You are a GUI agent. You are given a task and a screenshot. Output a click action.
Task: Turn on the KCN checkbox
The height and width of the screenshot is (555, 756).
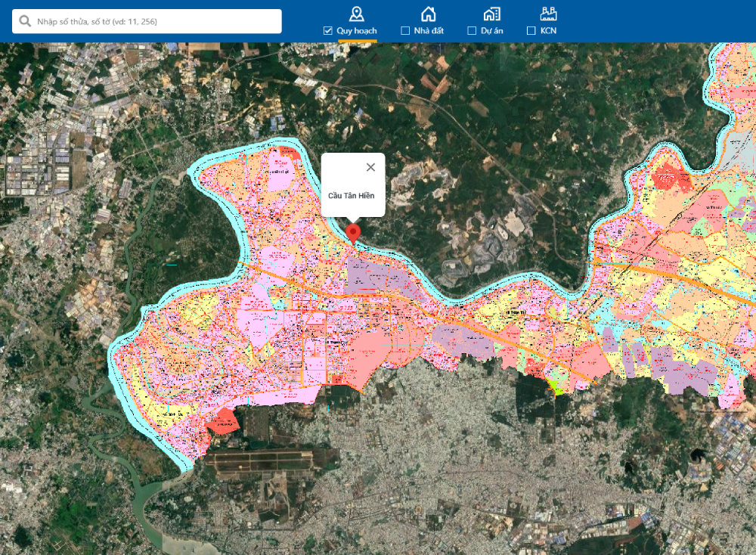[x=530, y=31]
